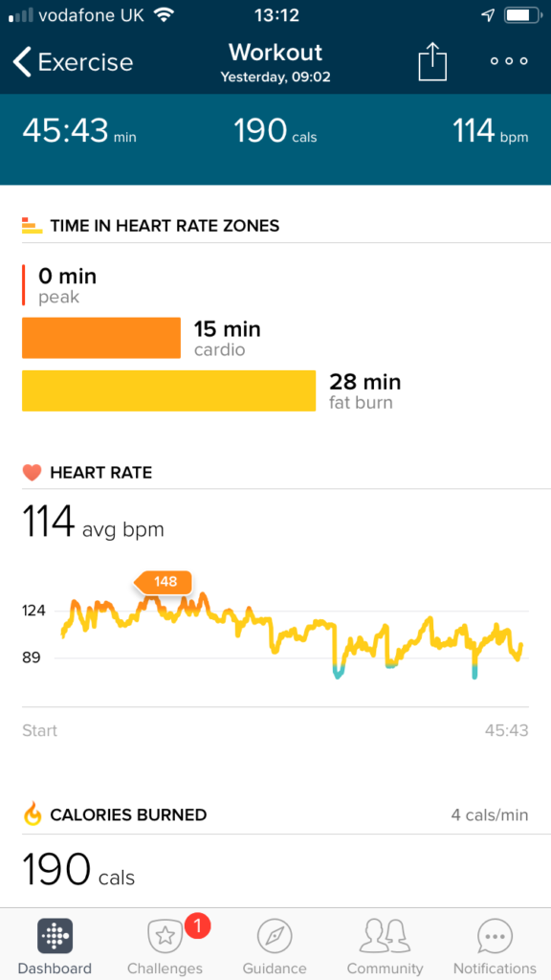Open the three-dot more options menu
This screenshot has width=551, height=980.
pyautogui.click(x=509, y=61)
